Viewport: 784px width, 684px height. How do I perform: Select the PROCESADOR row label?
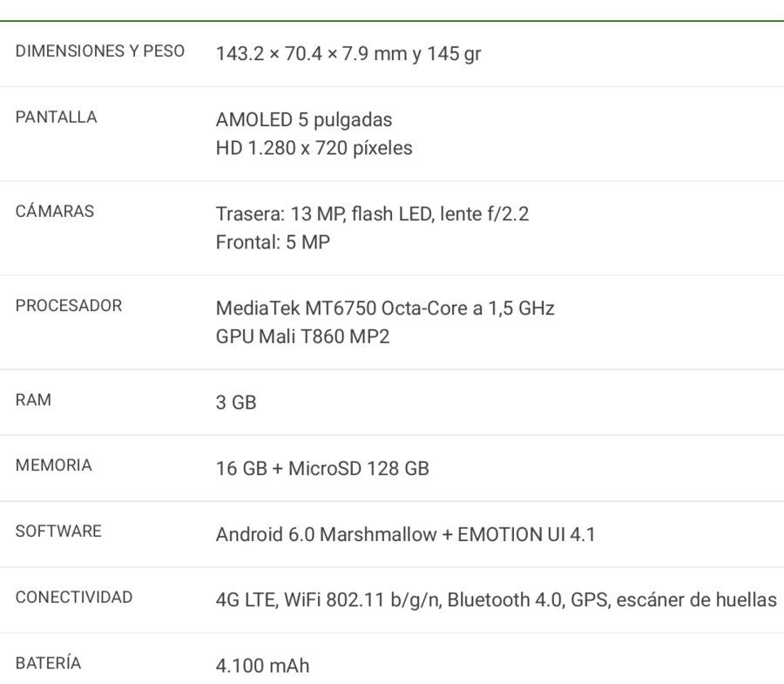[x=69, y=306]
